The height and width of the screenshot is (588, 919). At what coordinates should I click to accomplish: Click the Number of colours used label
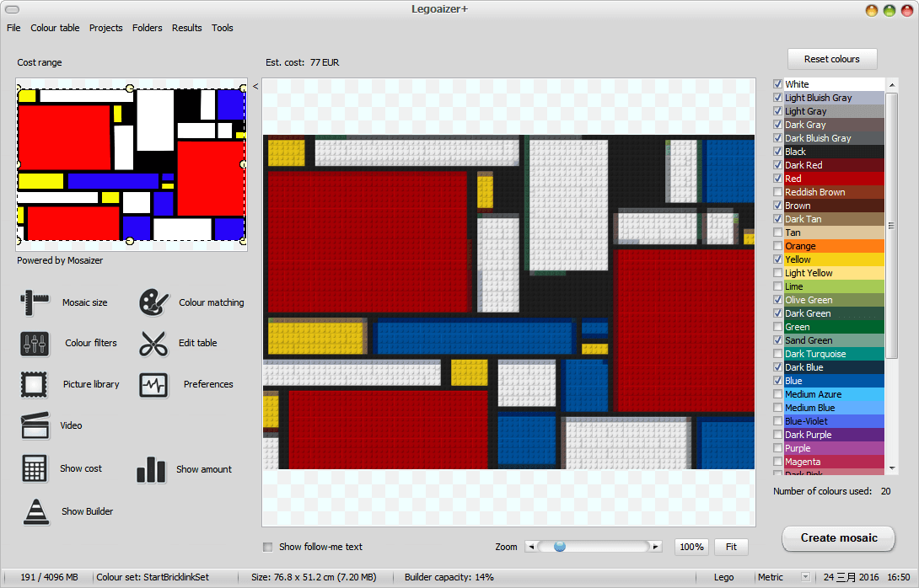[822, 491]
